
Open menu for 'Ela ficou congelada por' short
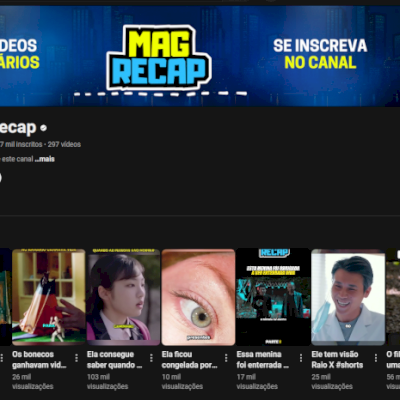[x=226, y=358]
